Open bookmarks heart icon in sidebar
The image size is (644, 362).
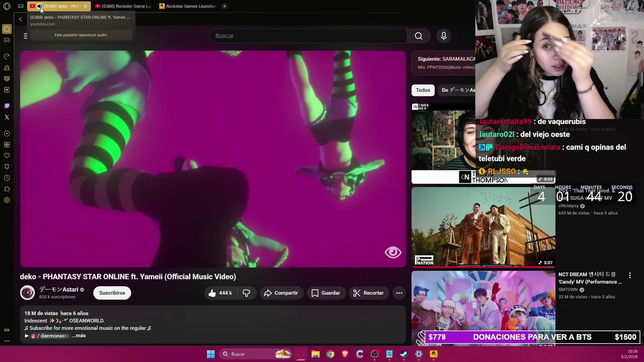tap(7, 155)
